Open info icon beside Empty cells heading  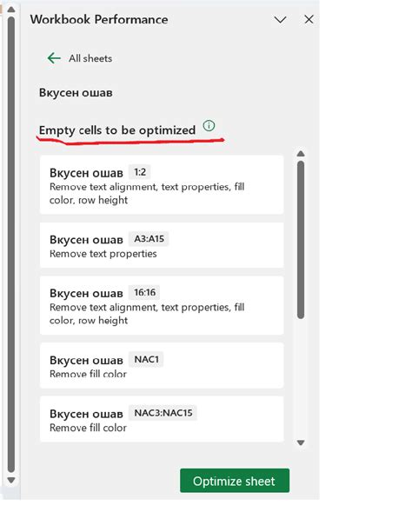pyautogui.click(x=209, y=126)
